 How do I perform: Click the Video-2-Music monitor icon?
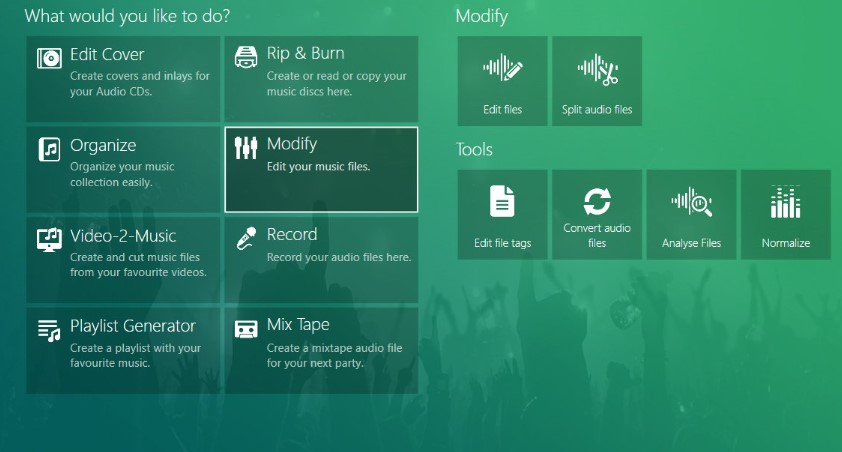(49, 239)
